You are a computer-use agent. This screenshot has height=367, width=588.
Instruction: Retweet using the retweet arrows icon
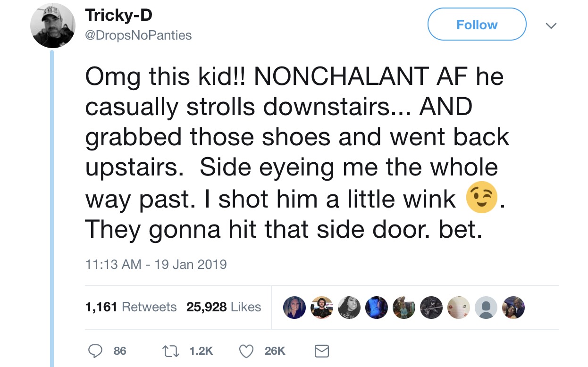tap(168, 350)
